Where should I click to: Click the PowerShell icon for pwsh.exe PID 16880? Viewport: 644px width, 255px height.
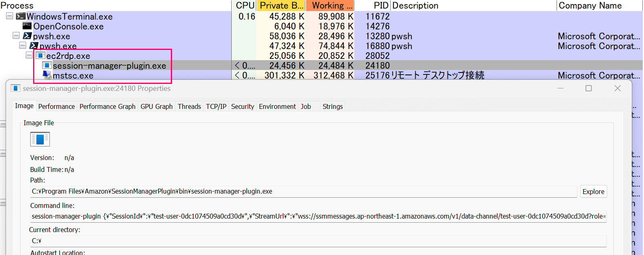pyautogui.click(x=34, y=45)
